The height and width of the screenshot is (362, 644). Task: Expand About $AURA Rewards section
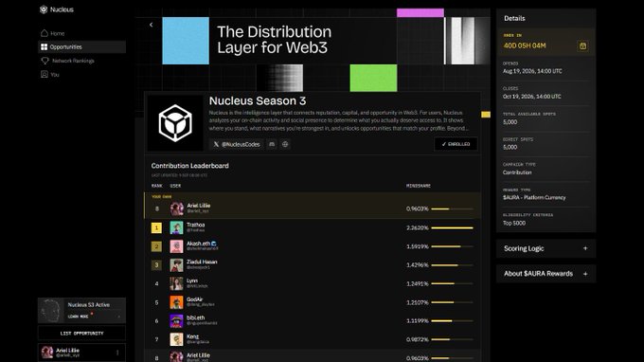coord(546,274)
